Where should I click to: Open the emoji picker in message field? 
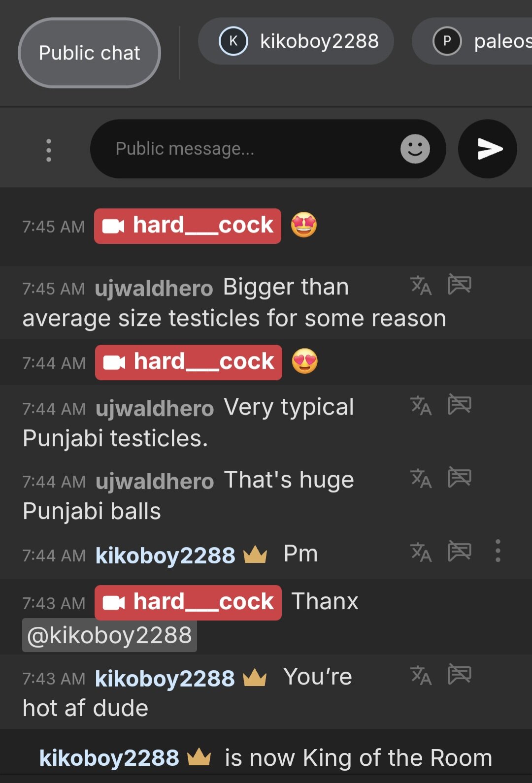415,149
